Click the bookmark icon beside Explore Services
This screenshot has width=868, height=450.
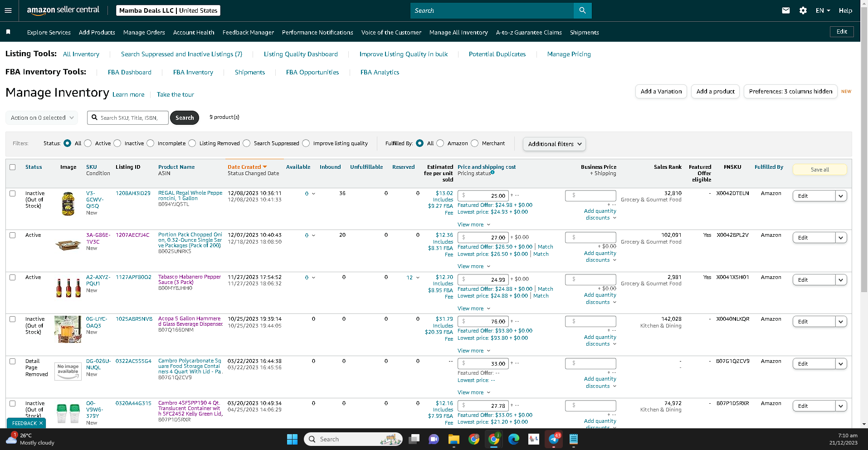(x=8, y=32)
